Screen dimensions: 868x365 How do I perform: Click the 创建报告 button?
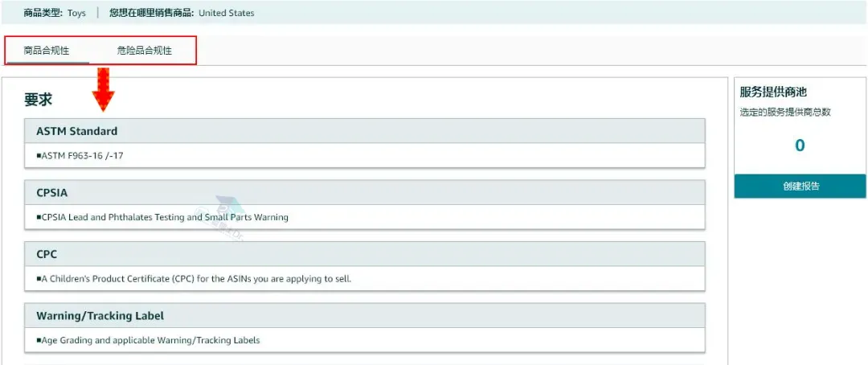(x=800, y=186)
